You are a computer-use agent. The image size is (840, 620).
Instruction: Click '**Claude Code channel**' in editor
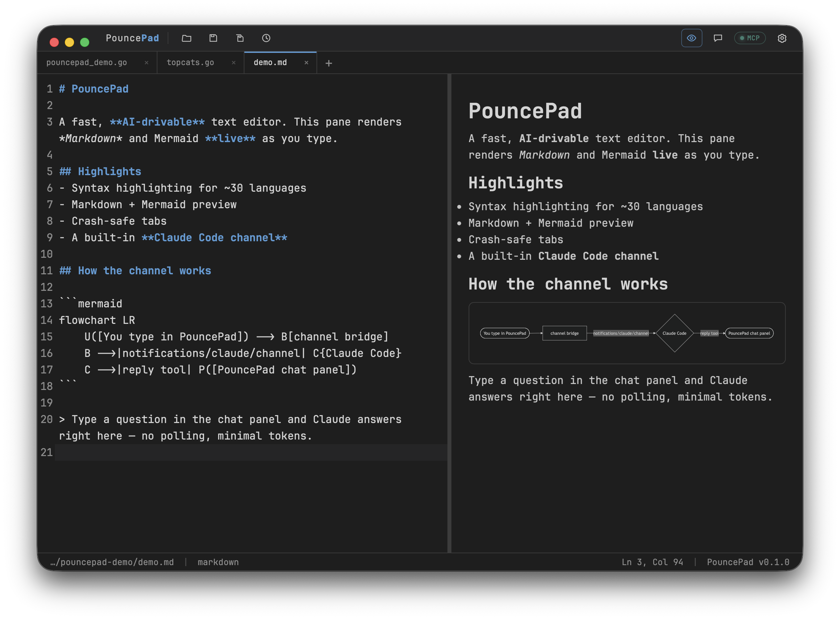(x=214, y=238)
